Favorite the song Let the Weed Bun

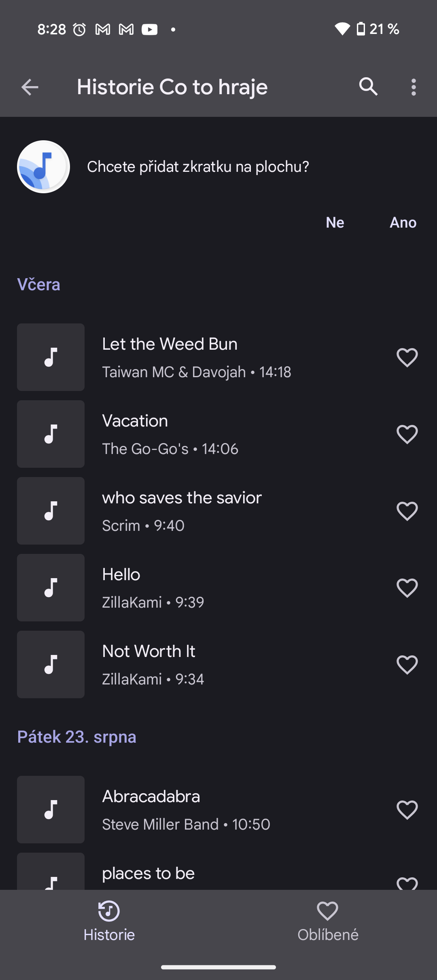click(x=407, y=357)
